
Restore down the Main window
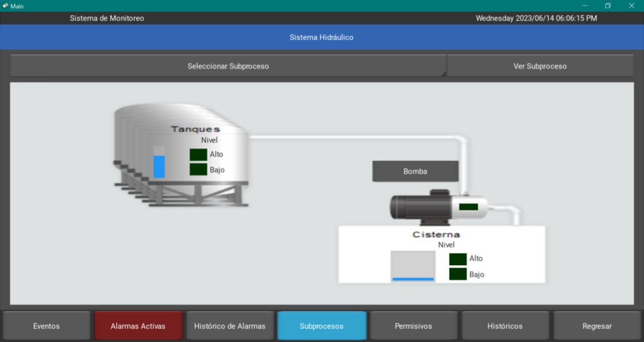(608, 6)
